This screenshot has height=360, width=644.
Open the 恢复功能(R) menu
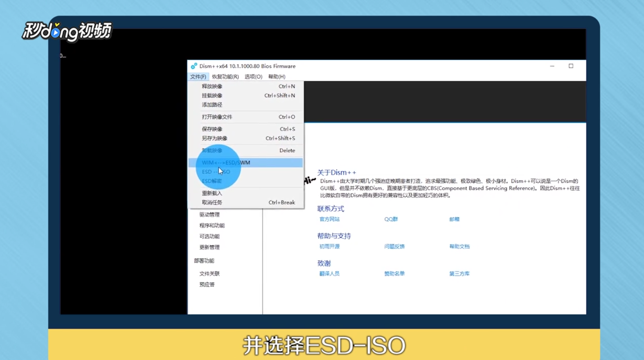point(225,76)
